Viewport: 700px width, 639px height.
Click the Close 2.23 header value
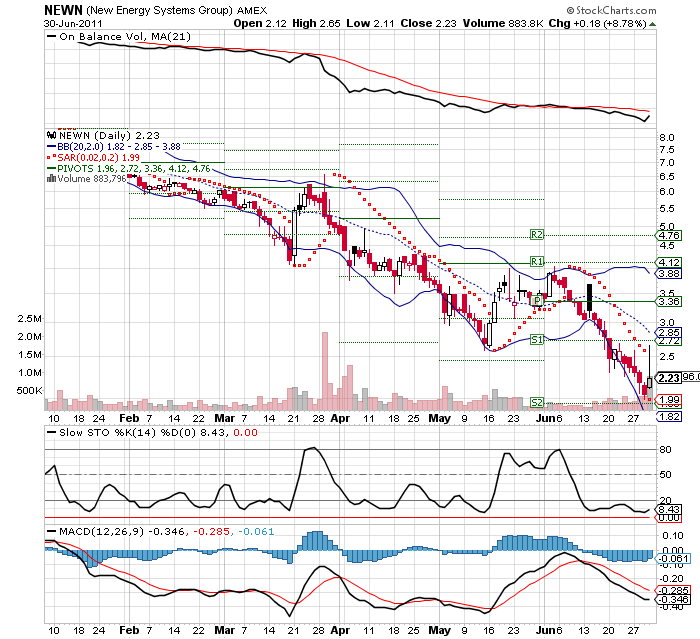coord(428,24)
